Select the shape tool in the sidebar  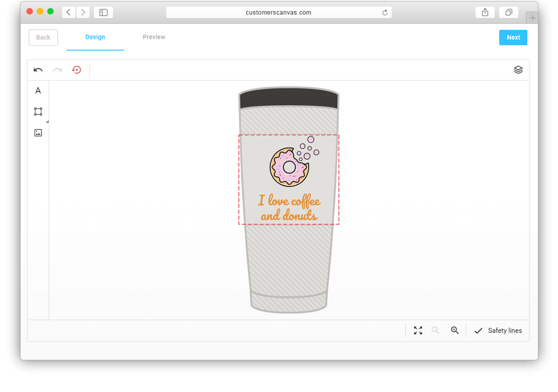pos(38,111)
